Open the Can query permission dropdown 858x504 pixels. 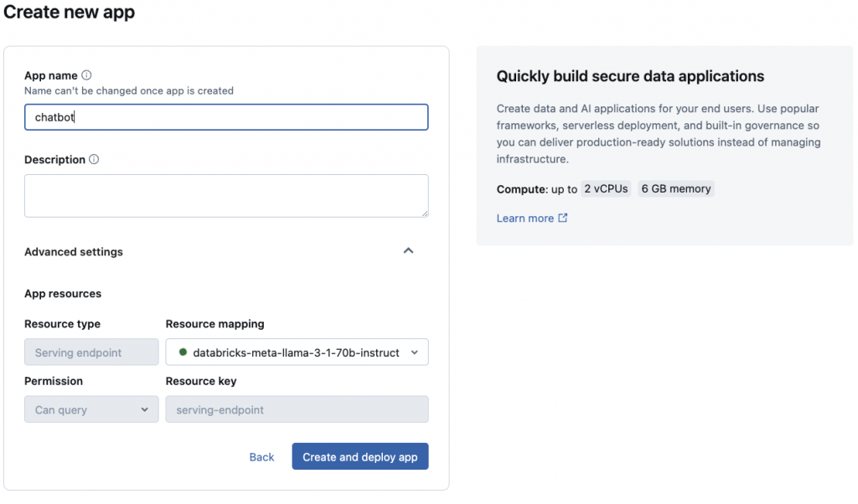pos(91,409)
